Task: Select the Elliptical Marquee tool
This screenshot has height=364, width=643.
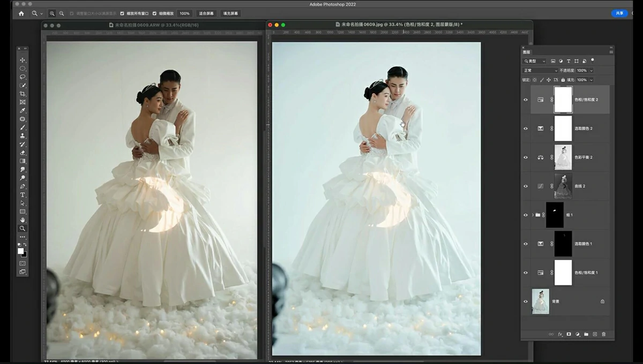Action: point(23,69)
